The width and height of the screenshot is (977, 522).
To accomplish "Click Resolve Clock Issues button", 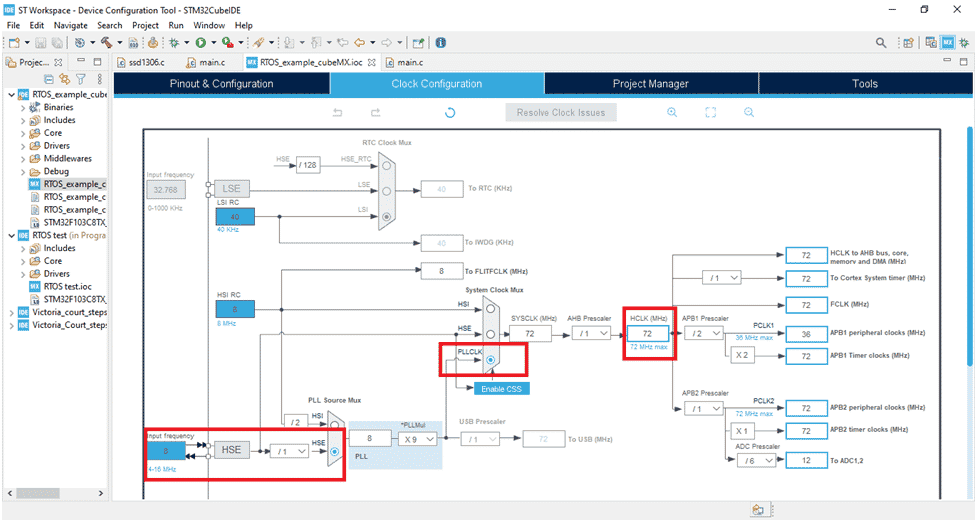I will 561,113.
